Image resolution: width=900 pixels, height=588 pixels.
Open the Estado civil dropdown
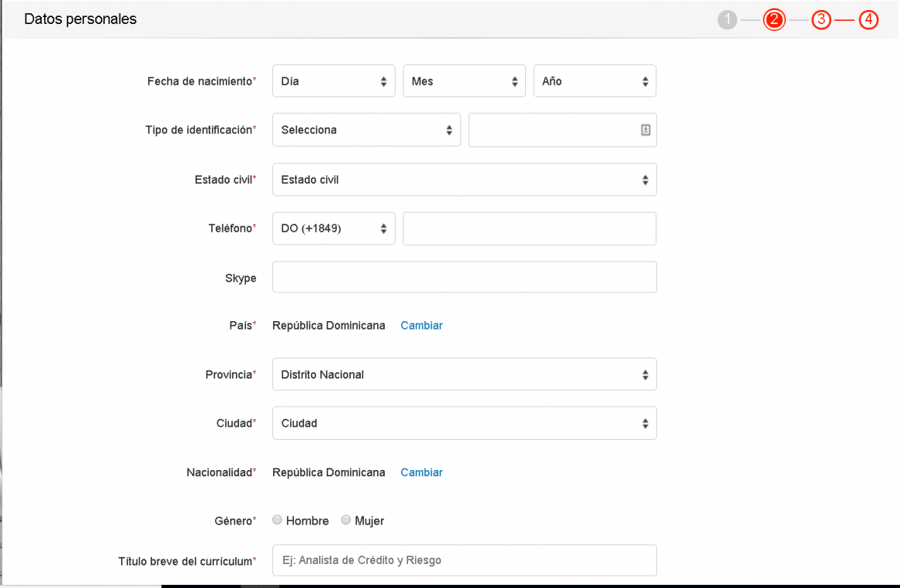[464, 180]
